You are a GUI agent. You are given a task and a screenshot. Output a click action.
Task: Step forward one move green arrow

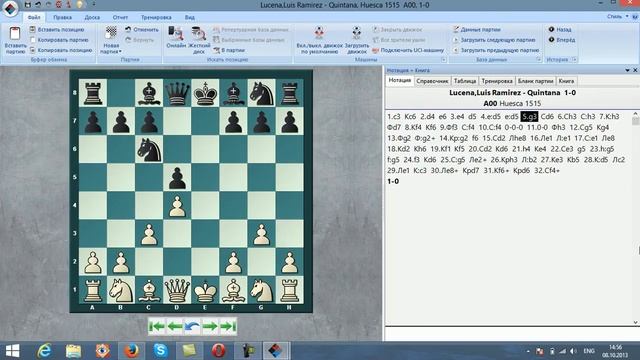coord(210,327)
